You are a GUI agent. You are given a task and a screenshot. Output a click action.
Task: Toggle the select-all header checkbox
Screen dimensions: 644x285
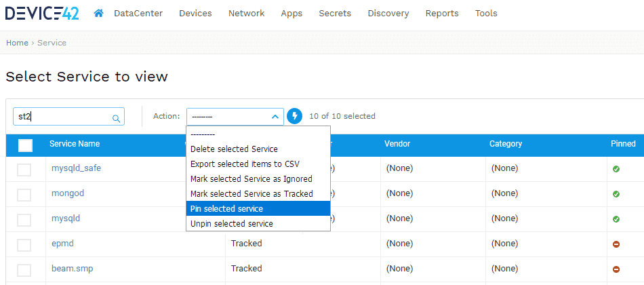pyautogui.click(x=26, y=145)
